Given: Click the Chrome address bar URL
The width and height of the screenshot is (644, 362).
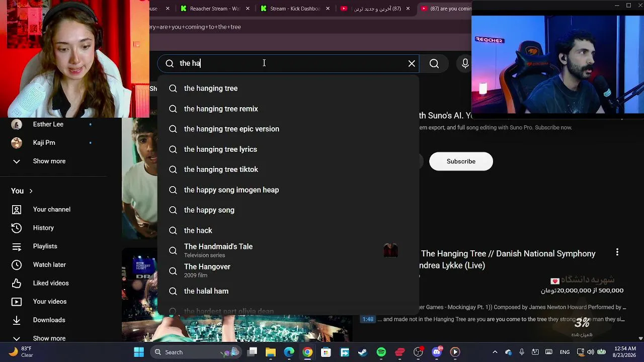Looking at the screenshot, I should click(195, 27).
